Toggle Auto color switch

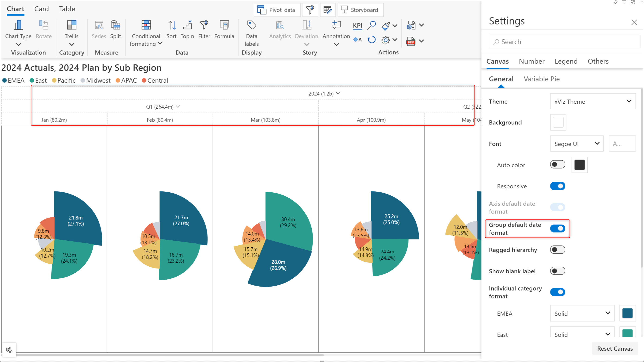click(x=557, y=165)
